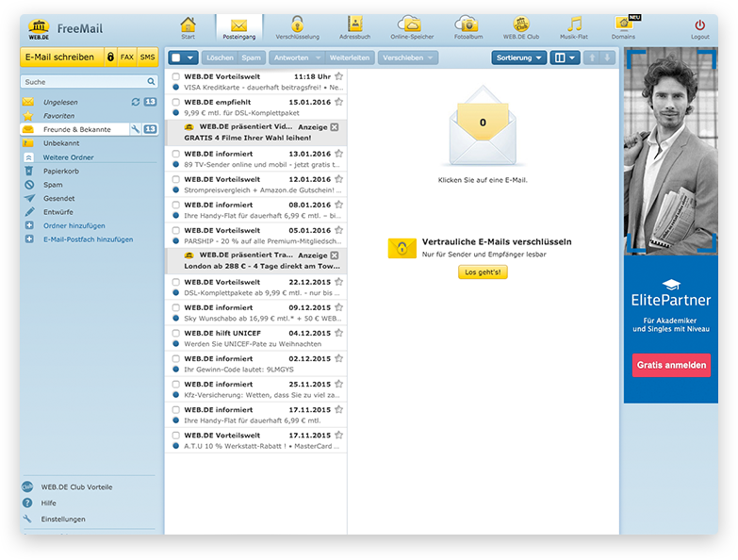Click the encrypted mail lock icon
The image size is (738, 560).
tap(110, 57)
